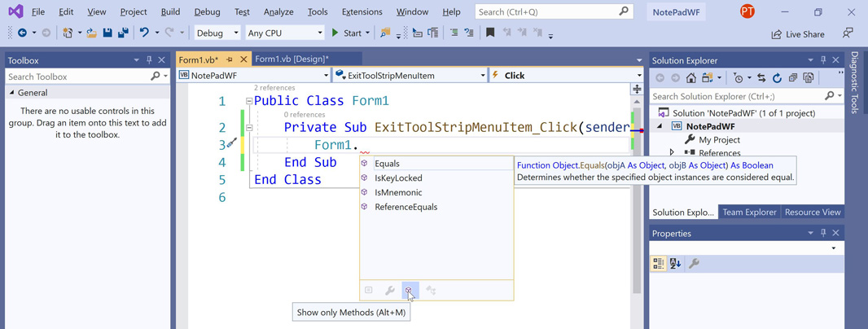868x329 pixels.
Task: Switch to the Form1.vb [Design] tab
Action: tap(292, 59)
